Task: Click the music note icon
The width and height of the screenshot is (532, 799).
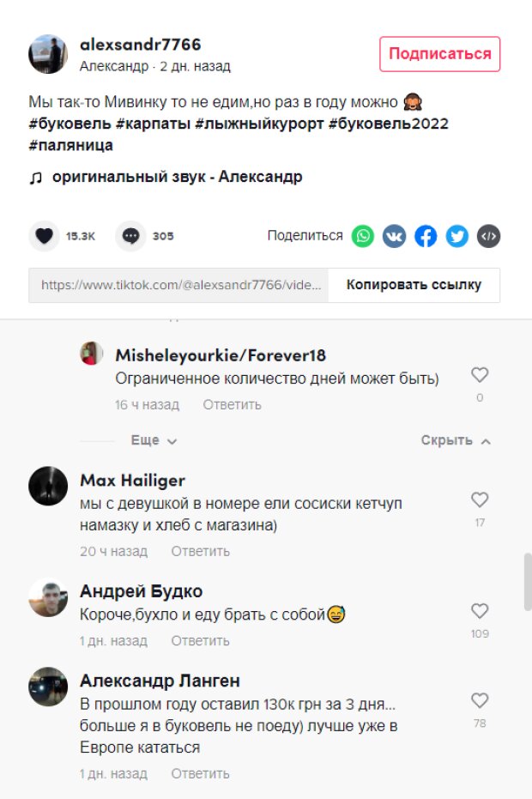Action: tap(35, 178)
